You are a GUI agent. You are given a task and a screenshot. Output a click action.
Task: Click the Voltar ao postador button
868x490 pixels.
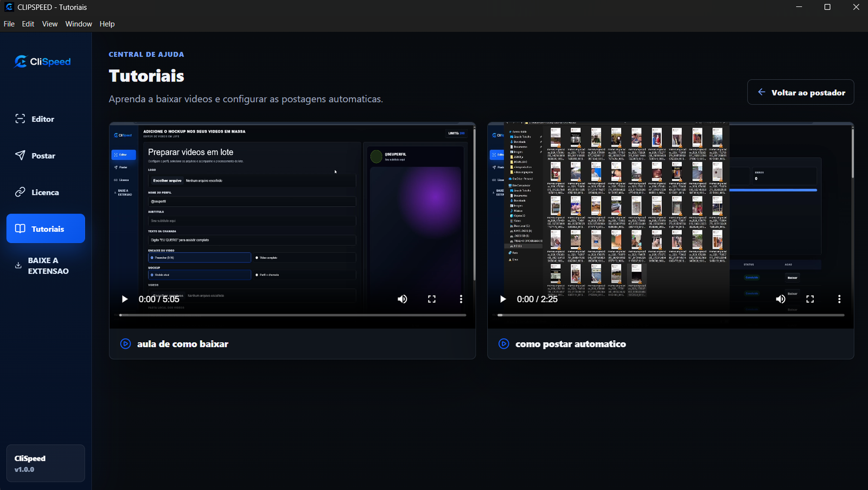pyautogui.click(x=801, y=92)
